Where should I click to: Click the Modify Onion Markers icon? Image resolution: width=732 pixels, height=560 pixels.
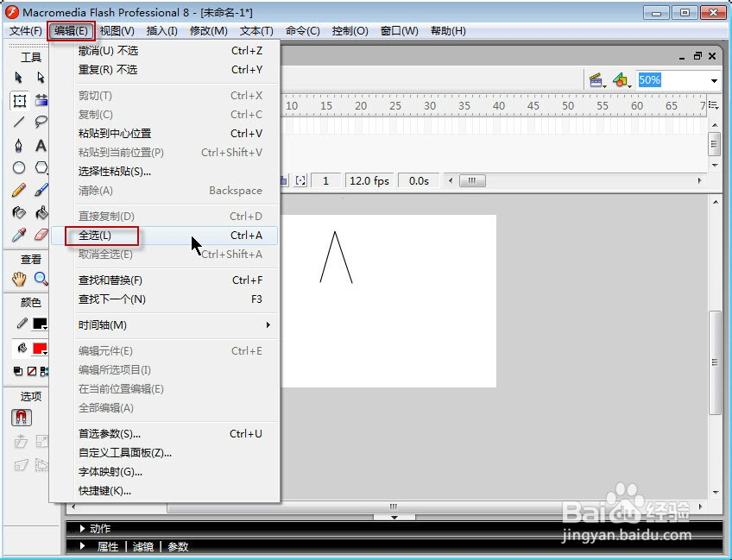[x=300, y=180]
